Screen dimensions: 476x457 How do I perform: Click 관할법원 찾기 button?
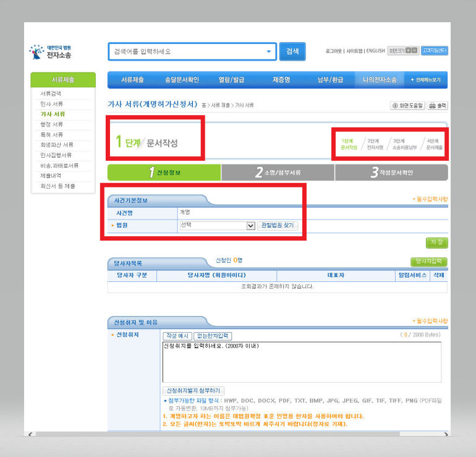(278, 225)
